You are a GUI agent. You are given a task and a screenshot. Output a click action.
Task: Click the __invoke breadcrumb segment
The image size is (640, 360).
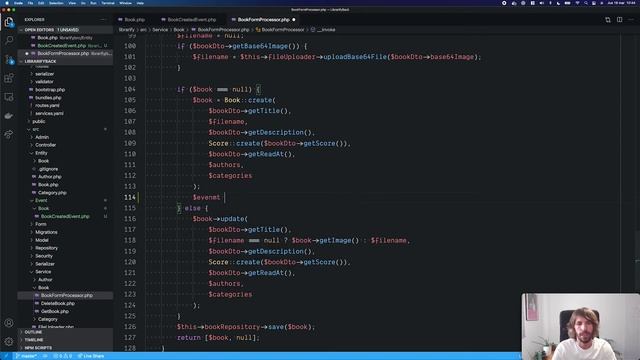pyautogui.click(x=326, y=30)
